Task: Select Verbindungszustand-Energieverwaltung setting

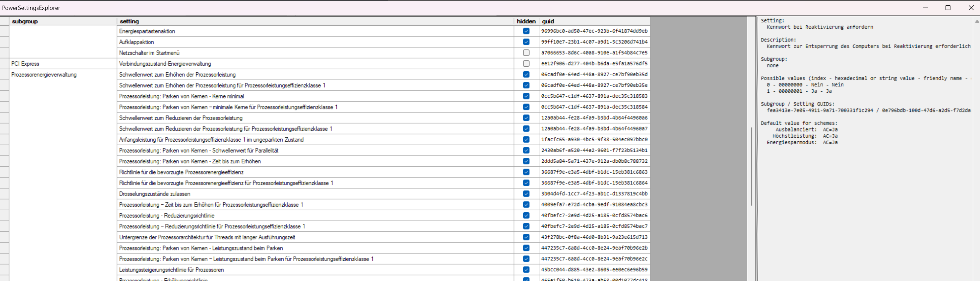Action: point(316,63)
